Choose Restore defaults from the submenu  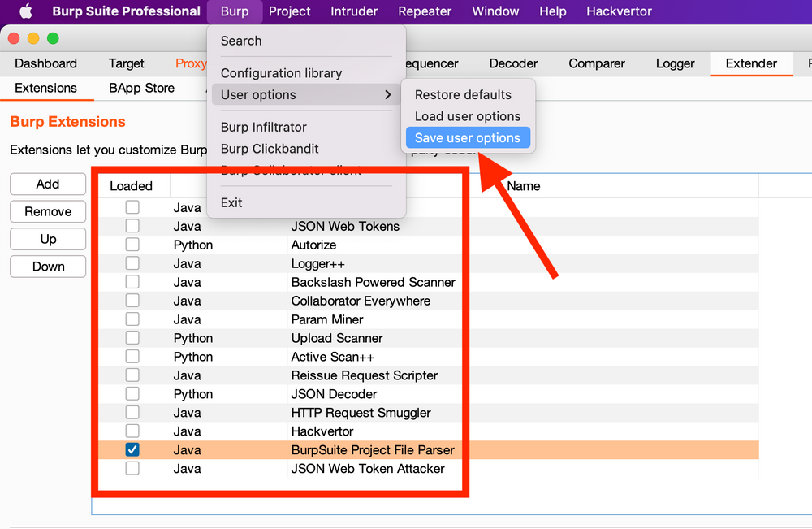coord(463,94)
